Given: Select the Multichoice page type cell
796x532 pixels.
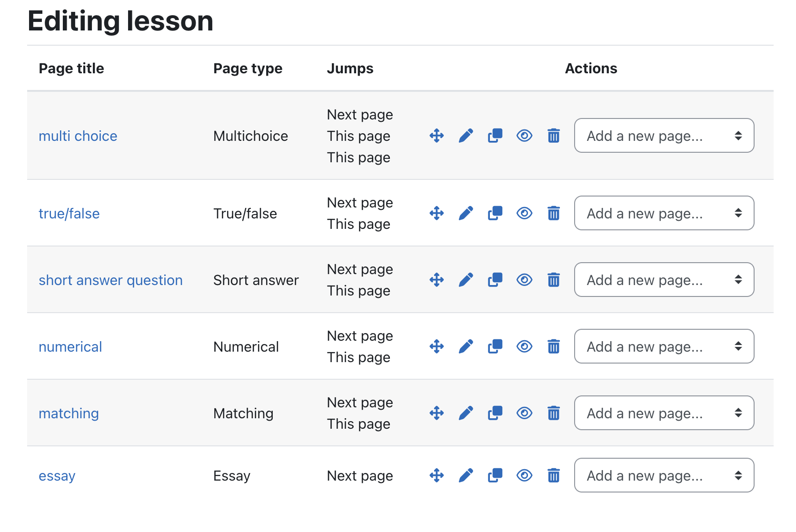Looking at the screenshot, I should point(250,136).
